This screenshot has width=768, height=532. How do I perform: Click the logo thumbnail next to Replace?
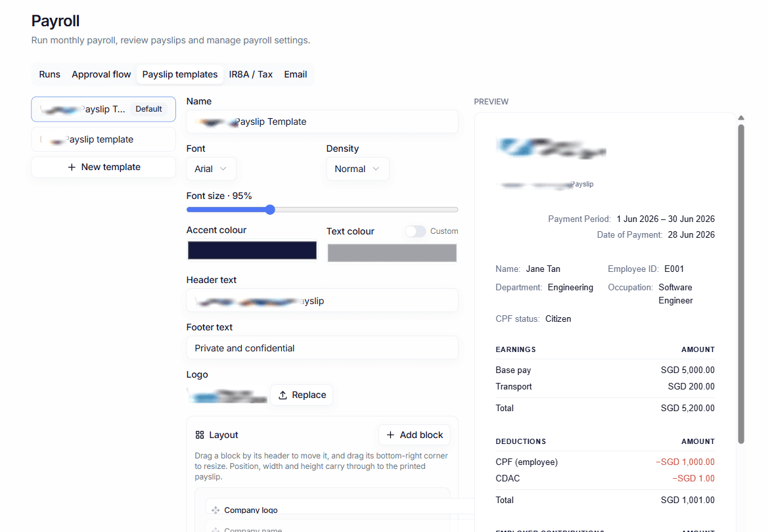point(227,396)
